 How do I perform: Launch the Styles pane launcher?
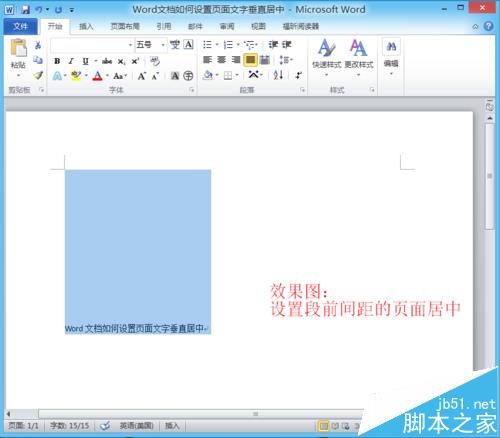(x=372, y=90)
